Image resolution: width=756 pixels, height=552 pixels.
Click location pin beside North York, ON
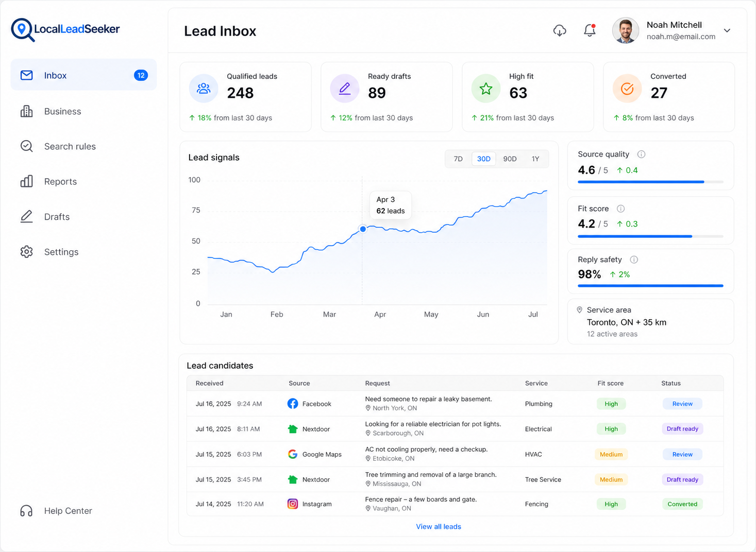pyautogui.click(x=368, y=408)
